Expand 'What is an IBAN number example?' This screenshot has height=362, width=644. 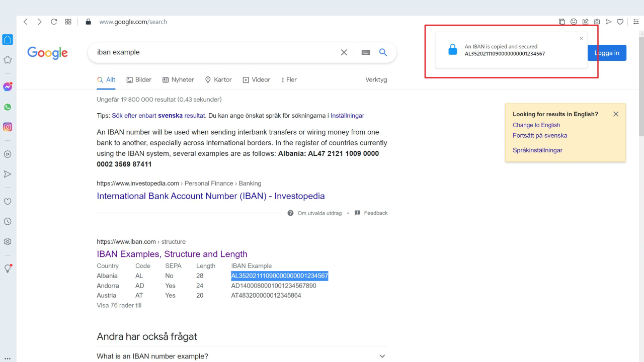[242, 356]
